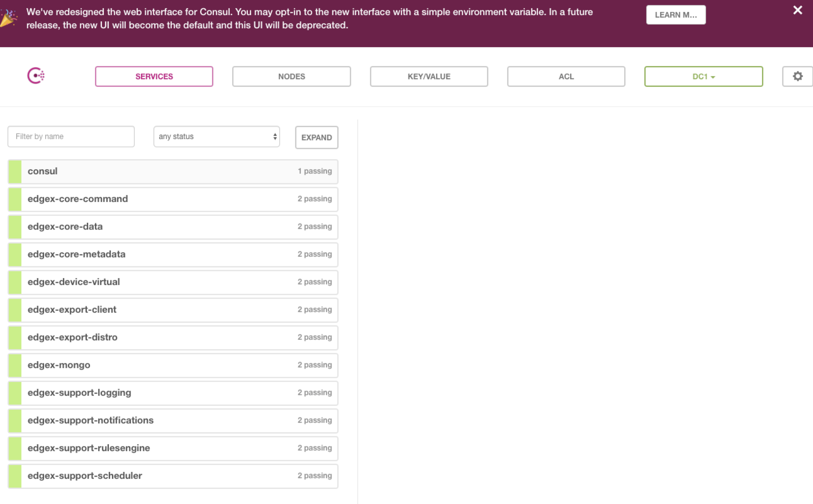Click the green status bar of edgex-core-data

15,227
